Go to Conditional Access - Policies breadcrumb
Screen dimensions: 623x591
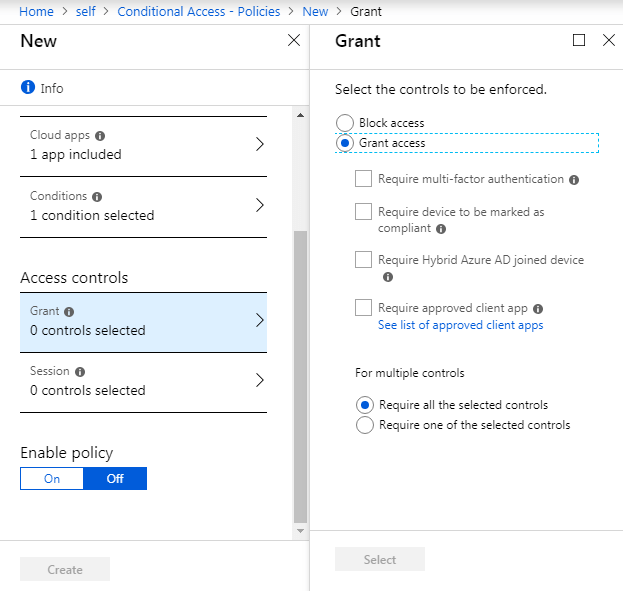coord(199,12)
